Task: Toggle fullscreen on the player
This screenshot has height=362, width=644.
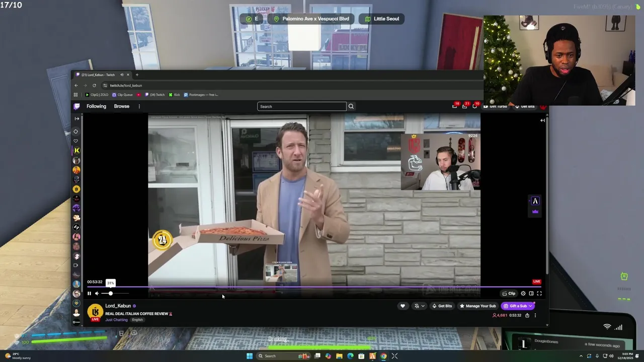Action: [x=539, y=294]
